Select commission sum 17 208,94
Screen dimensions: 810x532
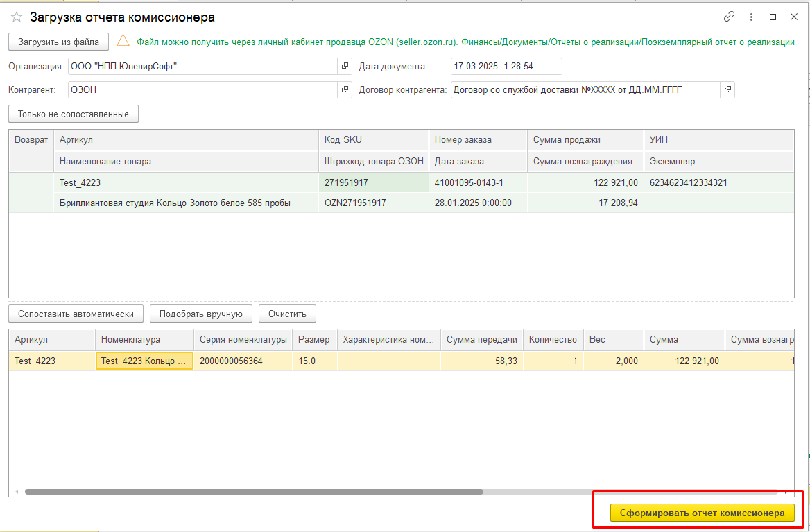pyautogui.click(x=585, y=203)
